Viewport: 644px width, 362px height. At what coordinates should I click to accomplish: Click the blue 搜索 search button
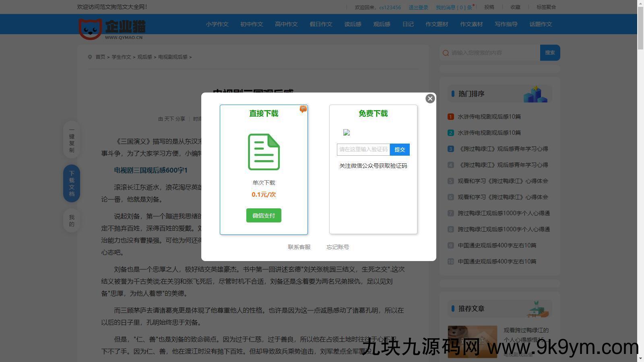tap(550, 53)
